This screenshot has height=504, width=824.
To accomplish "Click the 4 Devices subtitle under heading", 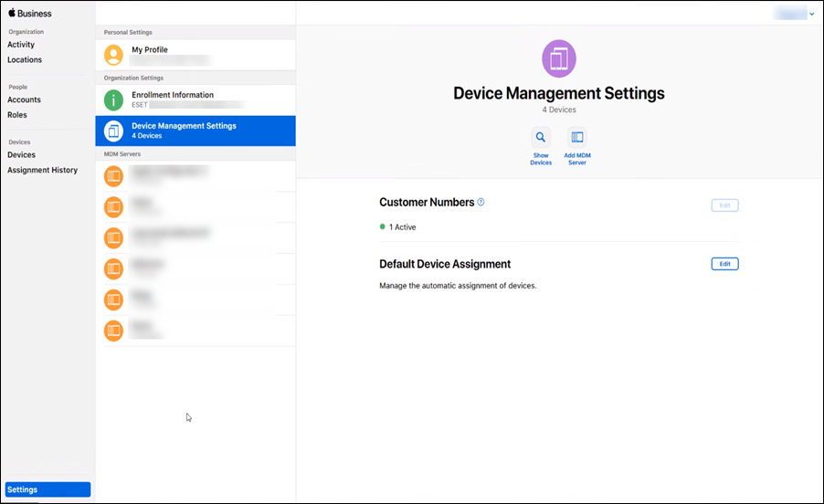I will click(x=559, y=110).
